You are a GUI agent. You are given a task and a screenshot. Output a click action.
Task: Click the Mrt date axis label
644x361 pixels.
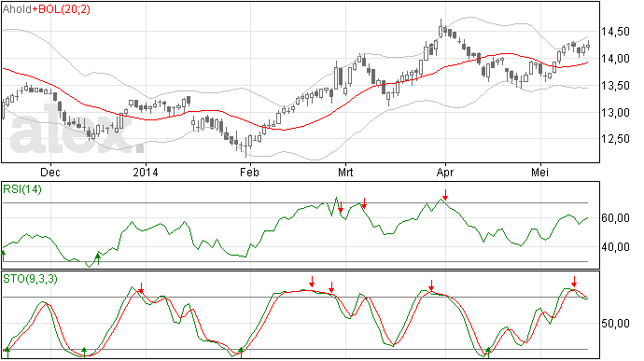pos(345,172)
